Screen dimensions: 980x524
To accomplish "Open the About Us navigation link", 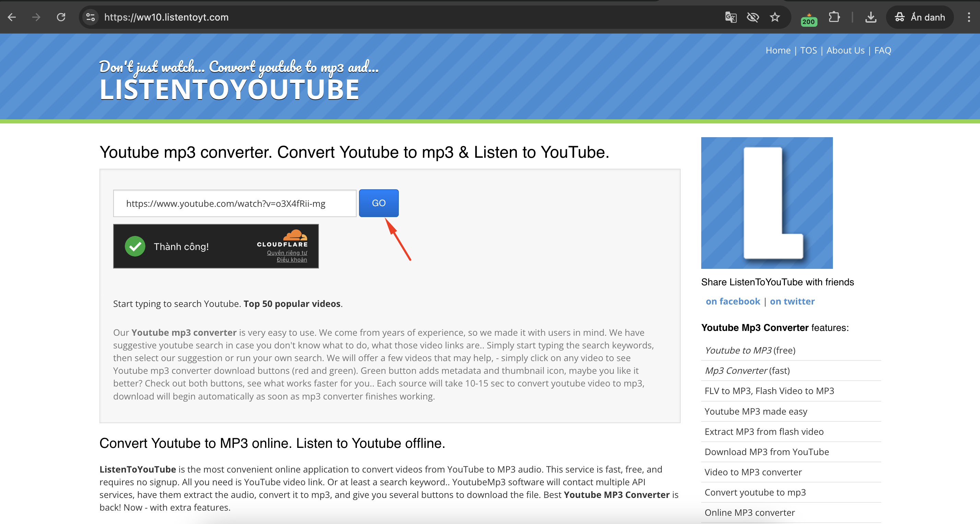I will [845, 50].
